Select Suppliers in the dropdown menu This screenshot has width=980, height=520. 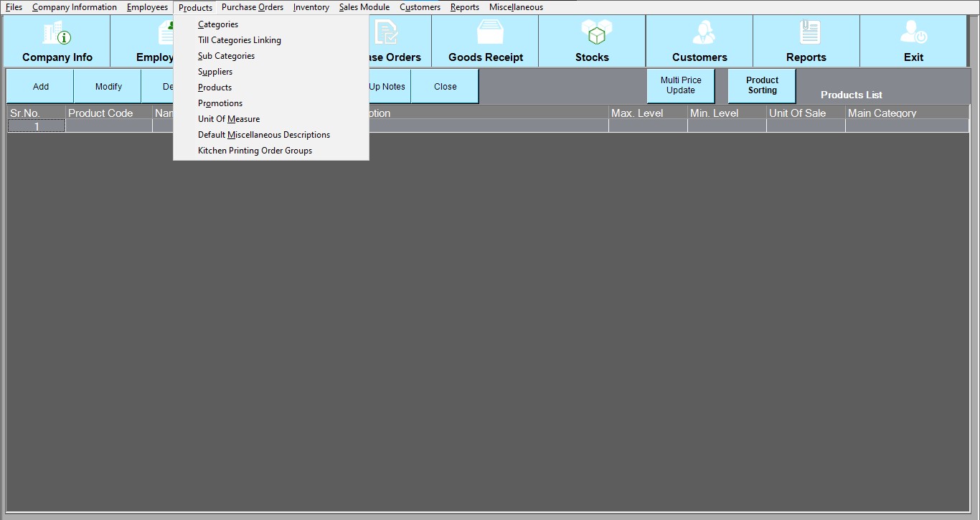215,72
